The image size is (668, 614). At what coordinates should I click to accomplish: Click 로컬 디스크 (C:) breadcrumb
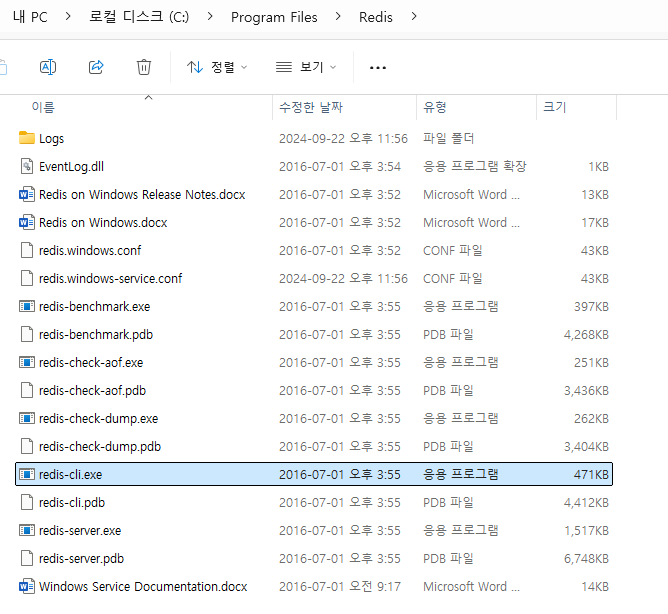click(x=139, y=17)
